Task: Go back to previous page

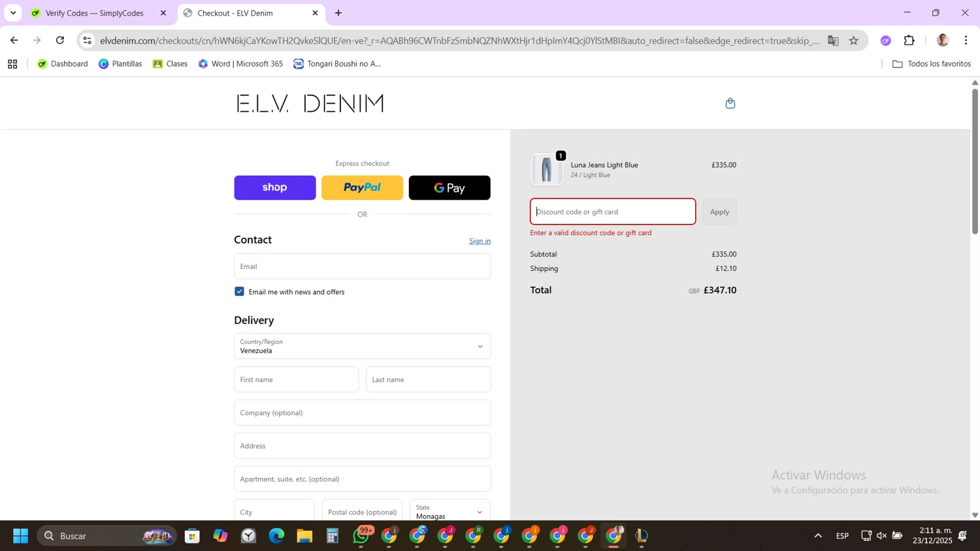Action: coord(14,40)
